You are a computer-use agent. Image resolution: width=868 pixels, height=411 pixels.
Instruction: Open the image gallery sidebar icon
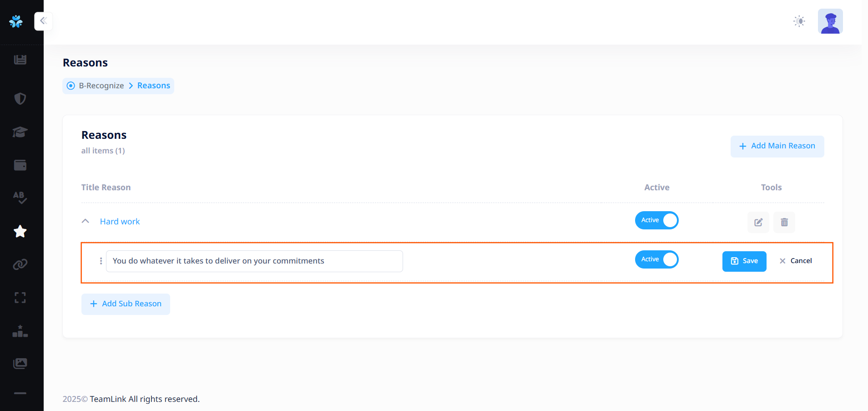point(20,363)
